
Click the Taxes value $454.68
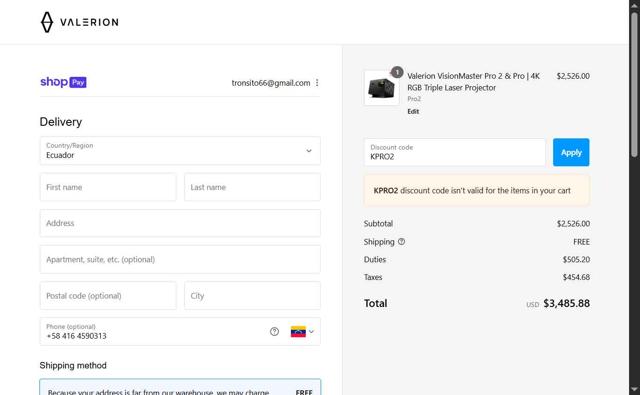[576, 277]
